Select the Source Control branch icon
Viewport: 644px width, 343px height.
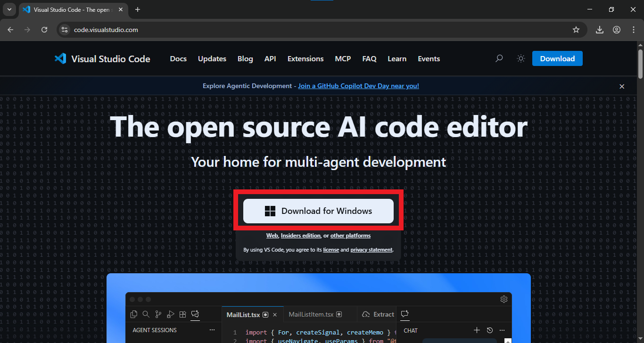pos(158,314)
